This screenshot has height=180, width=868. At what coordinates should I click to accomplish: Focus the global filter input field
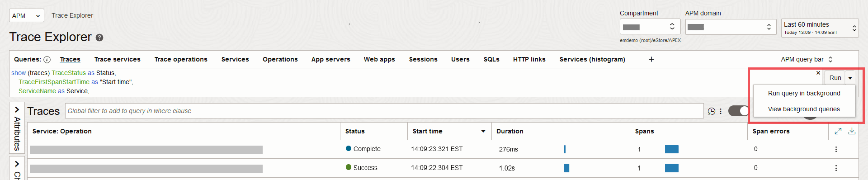[384, 111]
